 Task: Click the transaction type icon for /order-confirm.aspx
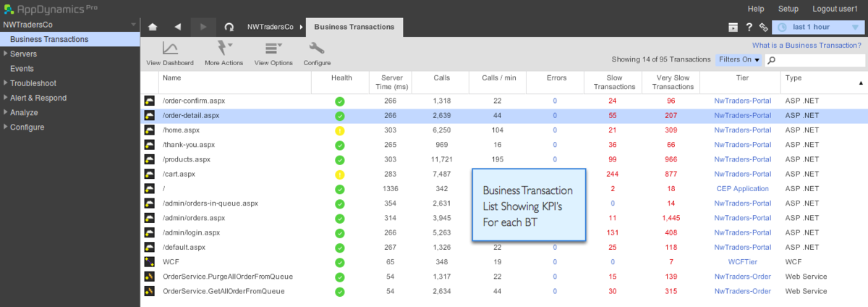coord(150,101)
